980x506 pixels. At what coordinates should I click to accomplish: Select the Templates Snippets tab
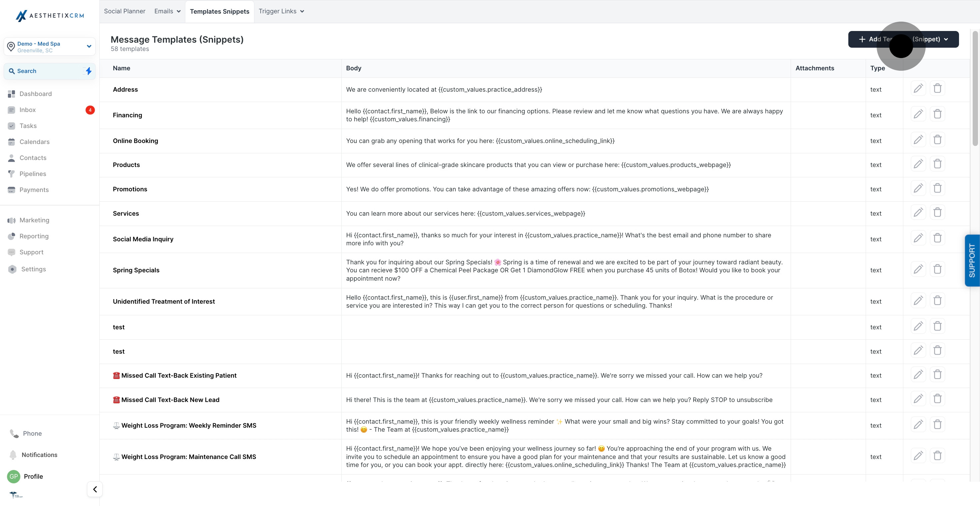pos(220,11)
